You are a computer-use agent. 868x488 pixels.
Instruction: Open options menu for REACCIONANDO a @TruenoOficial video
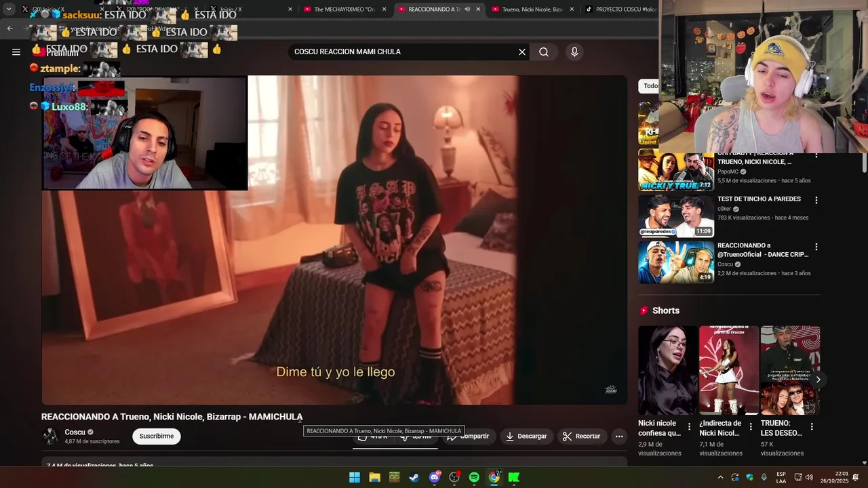click(x=816, y=247)
